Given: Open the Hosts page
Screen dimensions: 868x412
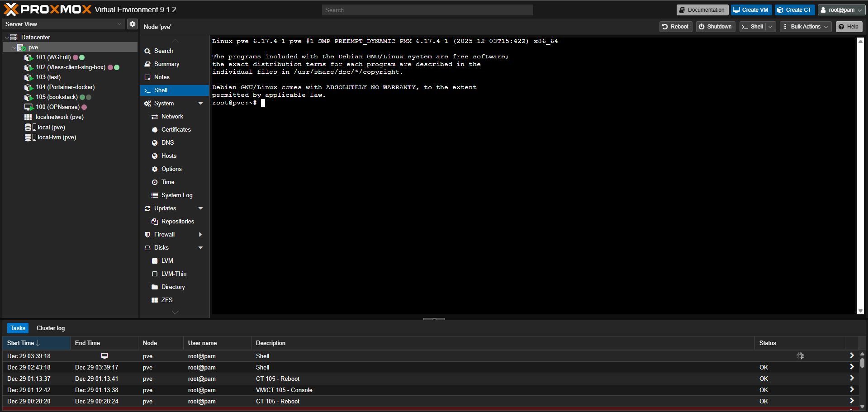Looking at the screenshot, I should (x=175, y=156).
